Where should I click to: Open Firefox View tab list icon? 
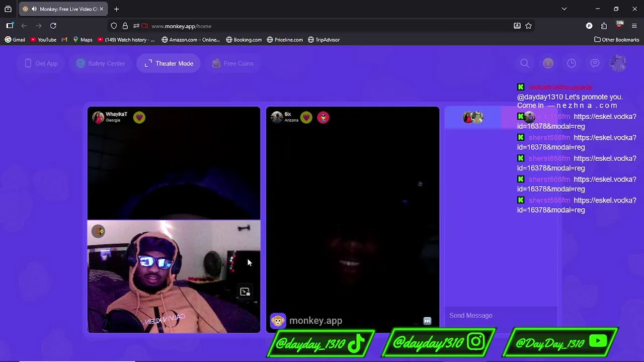click(8, 9)
